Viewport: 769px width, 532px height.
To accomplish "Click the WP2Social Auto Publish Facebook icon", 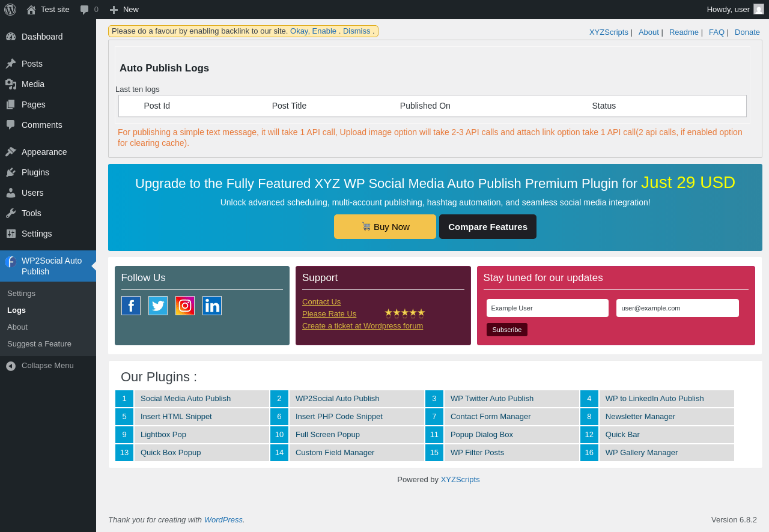I will pos(11,262).
